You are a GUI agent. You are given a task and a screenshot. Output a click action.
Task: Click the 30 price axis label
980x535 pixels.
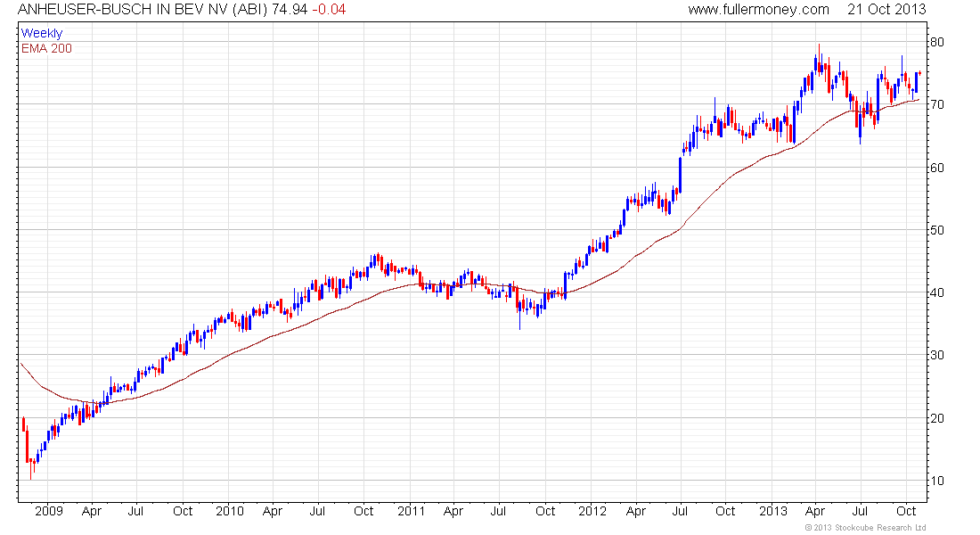(x=936, y=356)
